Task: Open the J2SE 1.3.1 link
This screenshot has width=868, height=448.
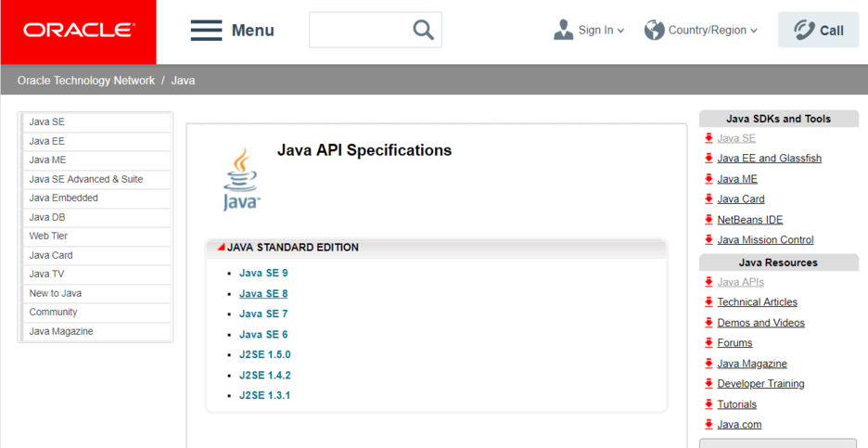Action: tap(264, 395)
